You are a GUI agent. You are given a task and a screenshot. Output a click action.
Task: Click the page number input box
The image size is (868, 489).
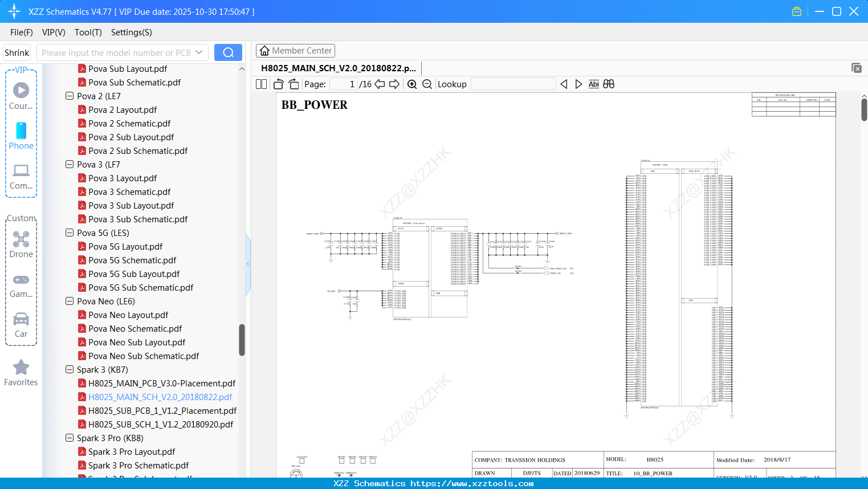(x=343, y=84)
